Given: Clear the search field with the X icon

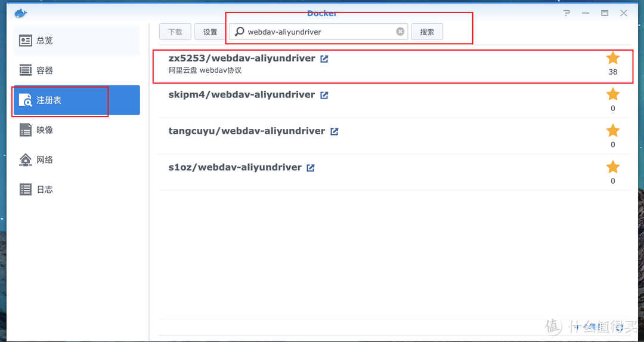Looking at the screenshot, I should [x=400, y=32].
